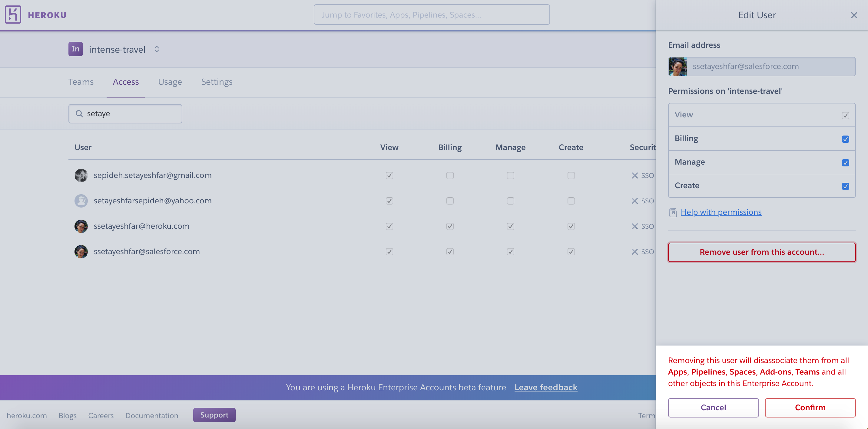The width and height of the screenshot is (868, 429).
Task: Click Manage checkbox for ssetayeshfar@heroku.com
Action: (x=511, y=226)
